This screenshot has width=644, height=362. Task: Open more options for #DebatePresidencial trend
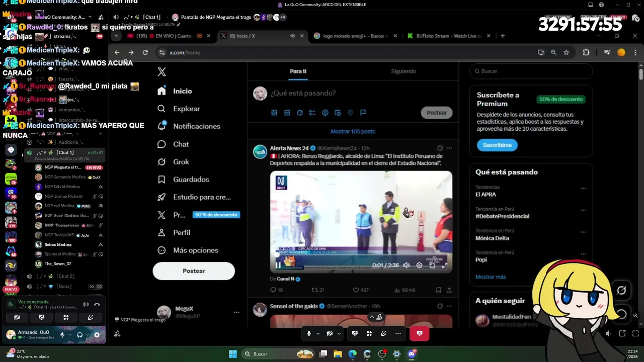point(583,210)
